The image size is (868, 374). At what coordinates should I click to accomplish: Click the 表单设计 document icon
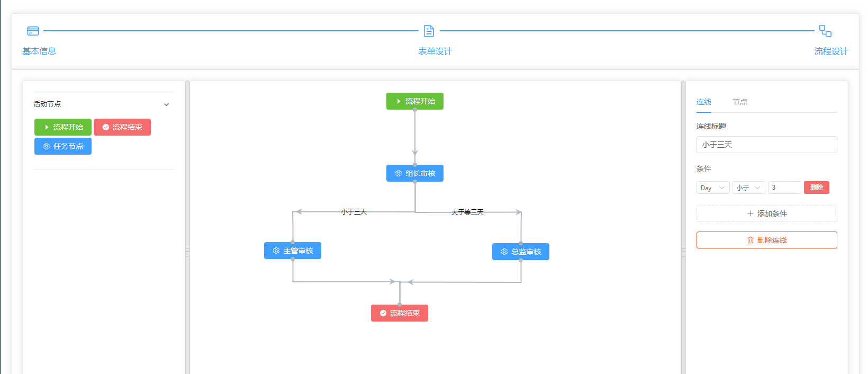click(x=429, y=31)
